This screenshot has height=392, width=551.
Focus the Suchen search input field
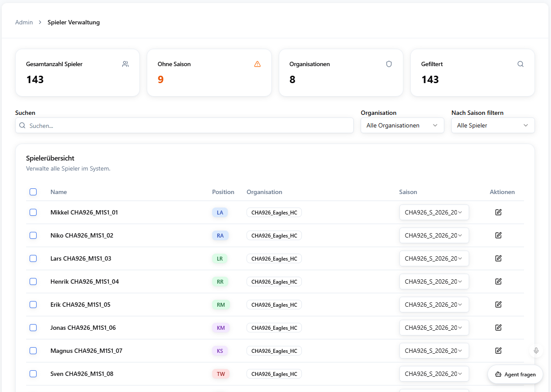(184, 125)
